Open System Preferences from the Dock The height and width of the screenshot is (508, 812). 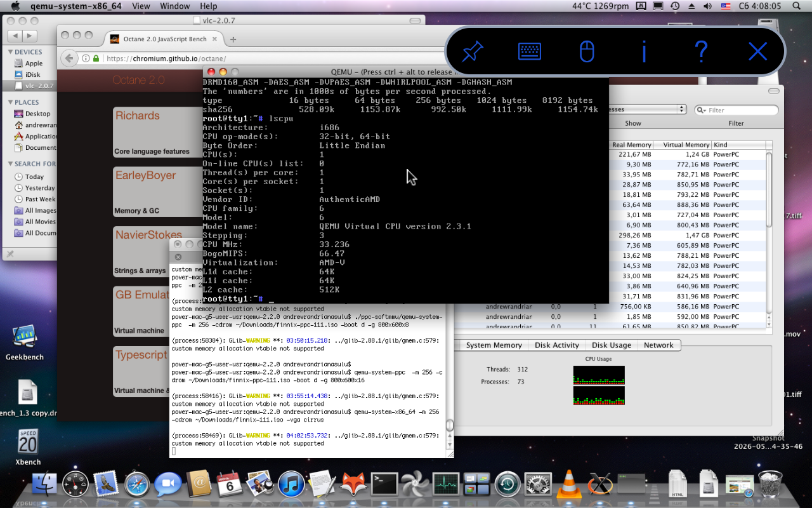coord(539,484)
